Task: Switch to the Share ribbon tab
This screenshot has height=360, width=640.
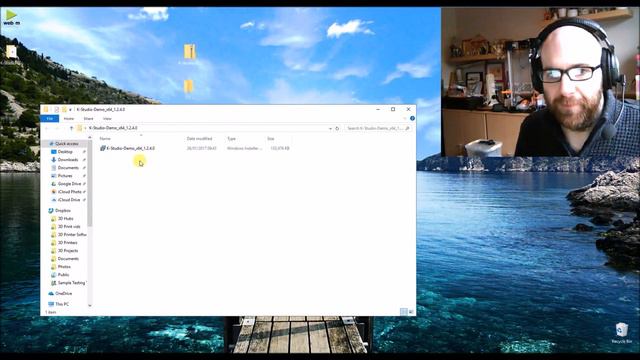Action: 88,118
